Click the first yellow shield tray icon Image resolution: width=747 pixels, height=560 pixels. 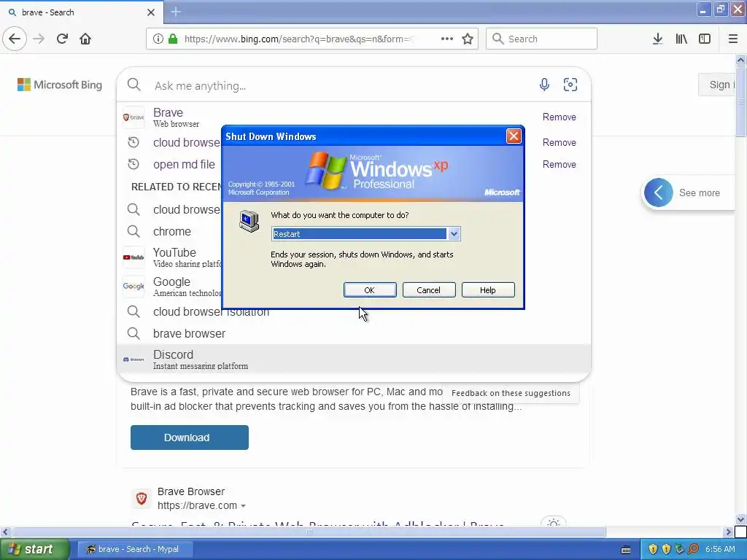point(653,549)
